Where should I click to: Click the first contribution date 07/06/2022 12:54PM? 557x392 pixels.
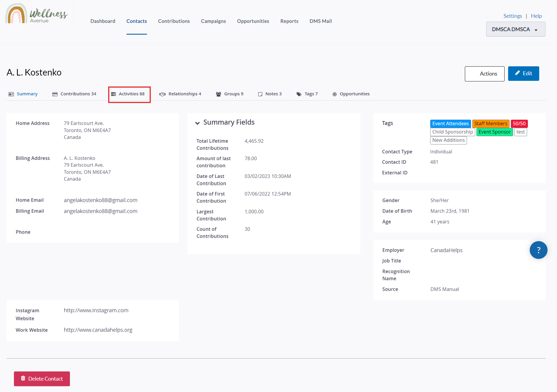(268, 194)
